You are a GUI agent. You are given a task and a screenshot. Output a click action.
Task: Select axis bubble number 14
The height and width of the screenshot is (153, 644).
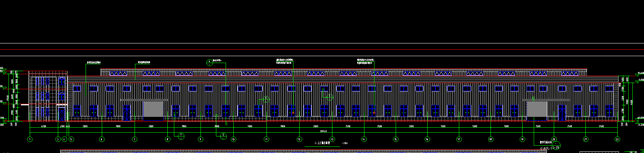(364, 139)
